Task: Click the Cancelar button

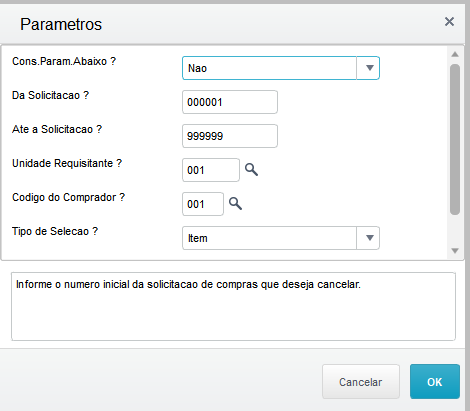Action: coord(361,382)
